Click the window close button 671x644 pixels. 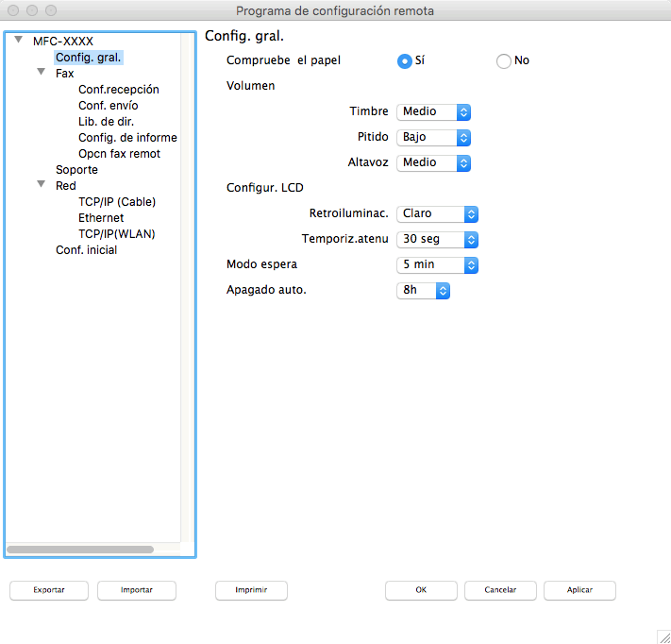coord(13,10)
